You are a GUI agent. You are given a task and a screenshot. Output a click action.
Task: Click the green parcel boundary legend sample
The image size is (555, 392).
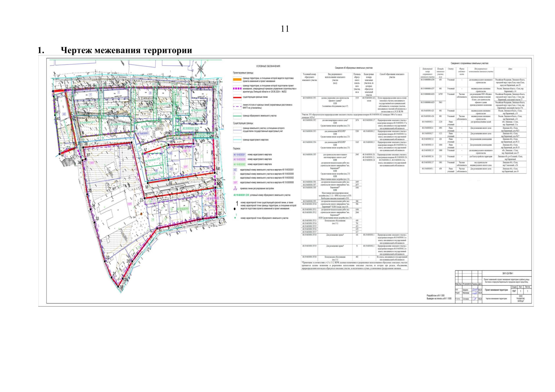click(x=237, y=116)
